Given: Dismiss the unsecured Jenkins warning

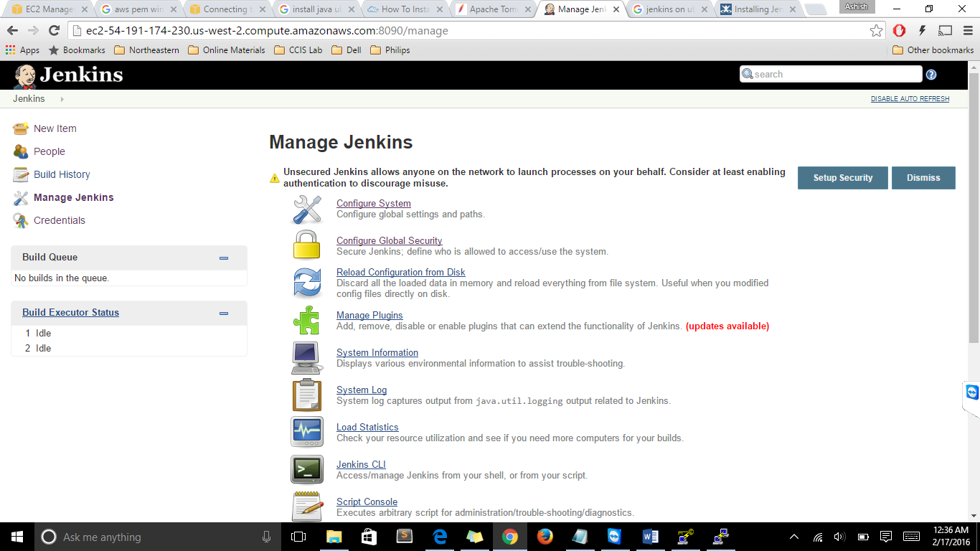Looking at the screenshot, I should point(923,178).
